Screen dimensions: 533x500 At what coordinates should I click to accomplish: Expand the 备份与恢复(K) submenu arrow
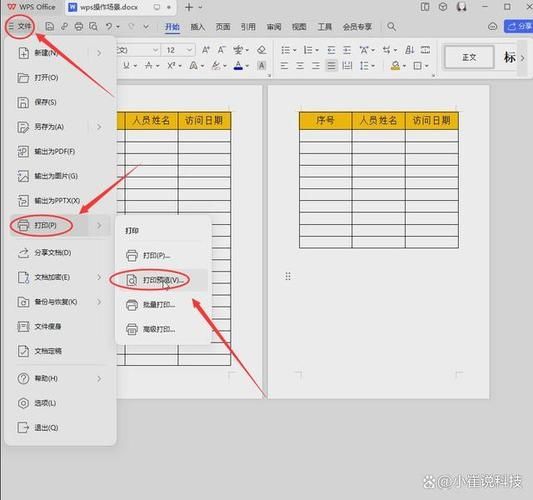coord(99,302)
